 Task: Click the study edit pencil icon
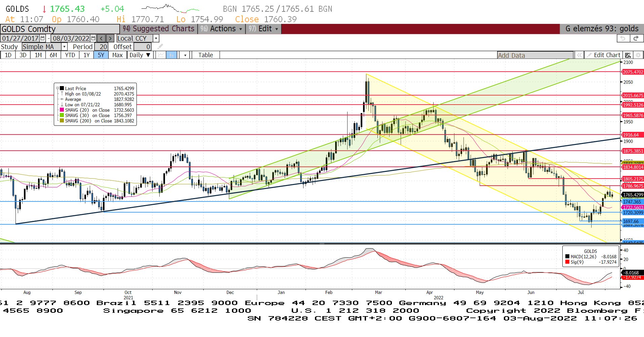point(160,46)
